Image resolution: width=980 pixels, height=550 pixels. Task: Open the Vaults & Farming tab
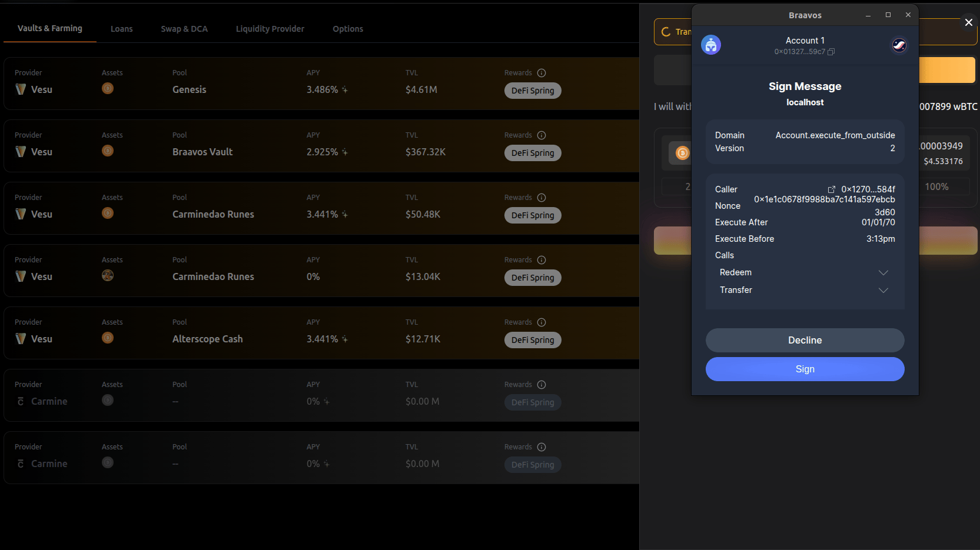[x=50, y=28]
